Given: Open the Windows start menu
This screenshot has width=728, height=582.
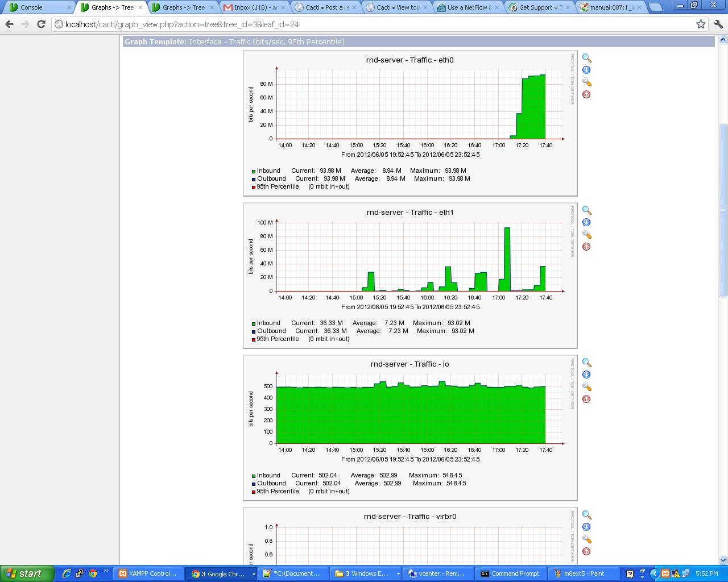Looking at the screenshot, I should tap(27, 573).
